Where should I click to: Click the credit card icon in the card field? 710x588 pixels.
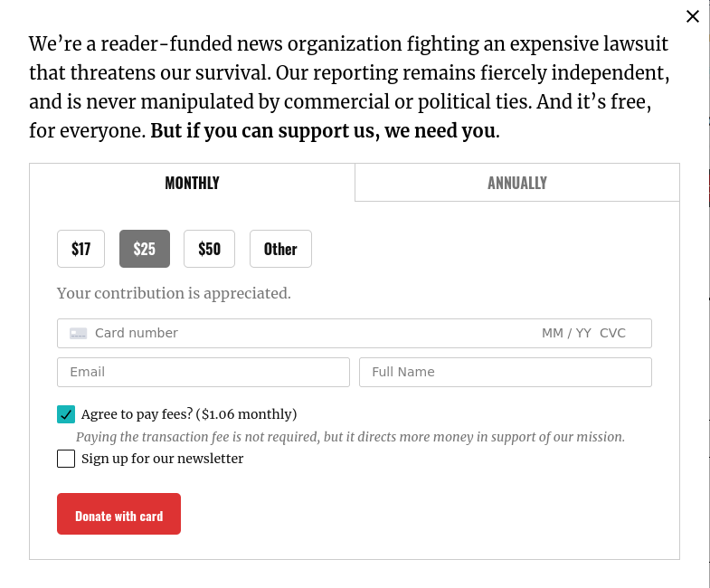click(x=78, y=334)
